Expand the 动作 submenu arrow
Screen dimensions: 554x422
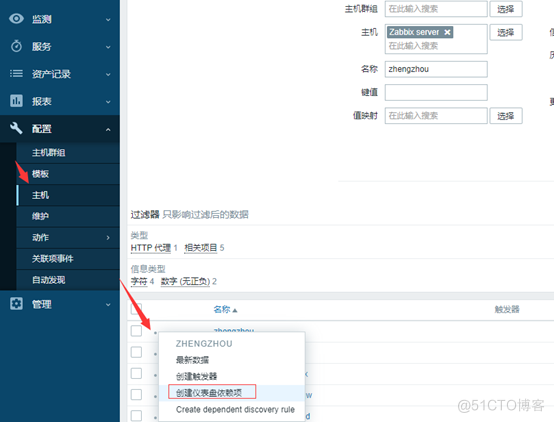pyautogui.click(x=108, y=238)
